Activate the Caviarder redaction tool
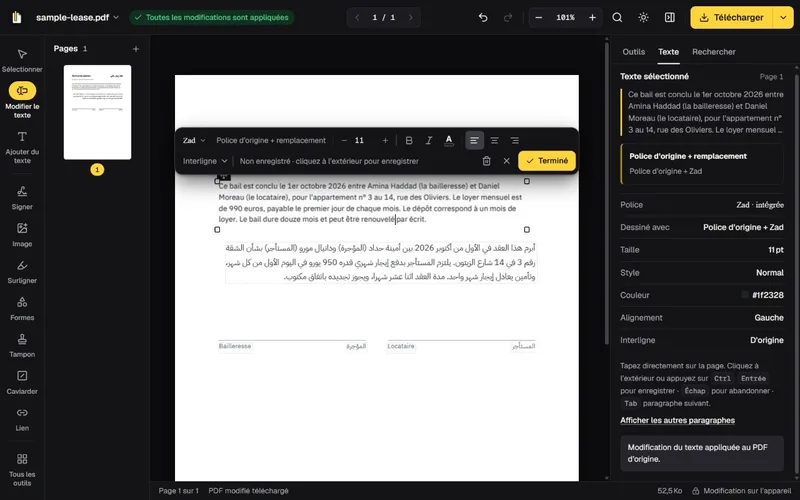 coord(22,383)
